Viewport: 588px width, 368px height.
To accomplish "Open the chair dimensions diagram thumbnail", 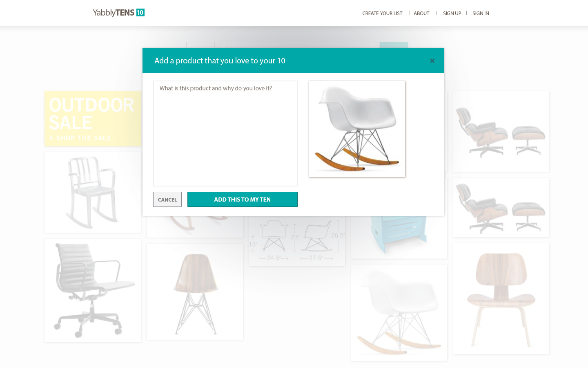I will click(297, 241).
